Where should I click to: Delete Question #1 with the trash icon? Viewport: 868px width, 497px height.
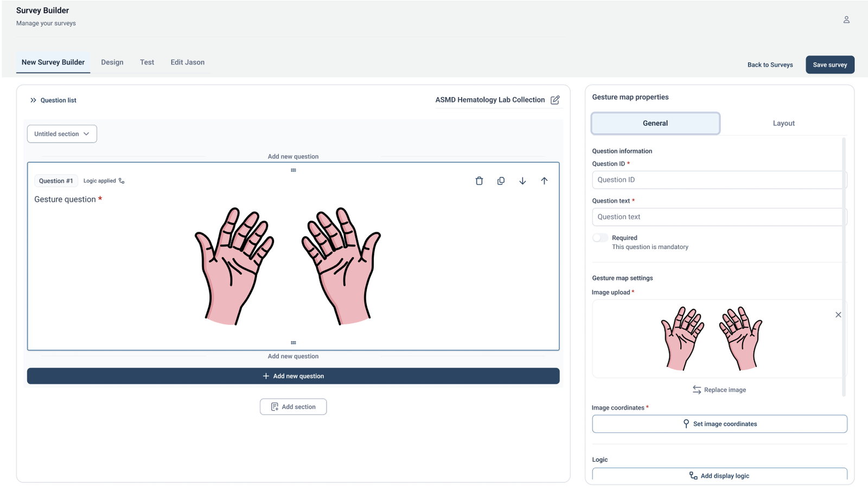[x=479, y=181]
